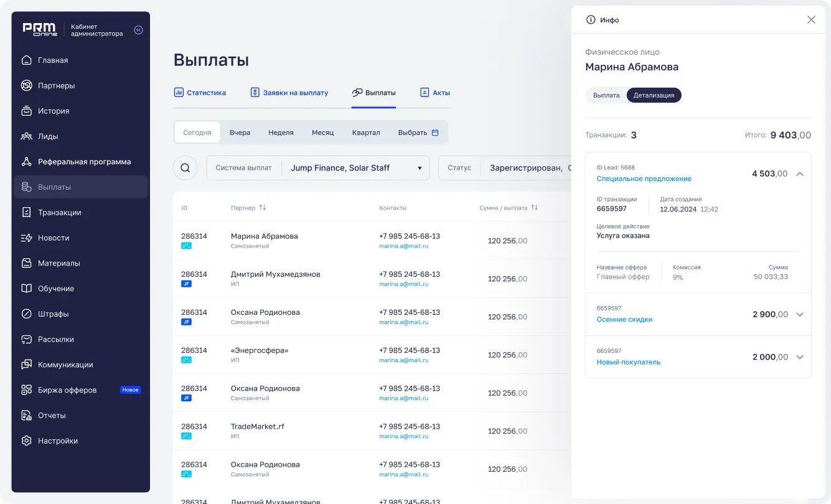Select the Неделя period filter
This screenshot has height=504, width=831.
click(x=281, y=133)
